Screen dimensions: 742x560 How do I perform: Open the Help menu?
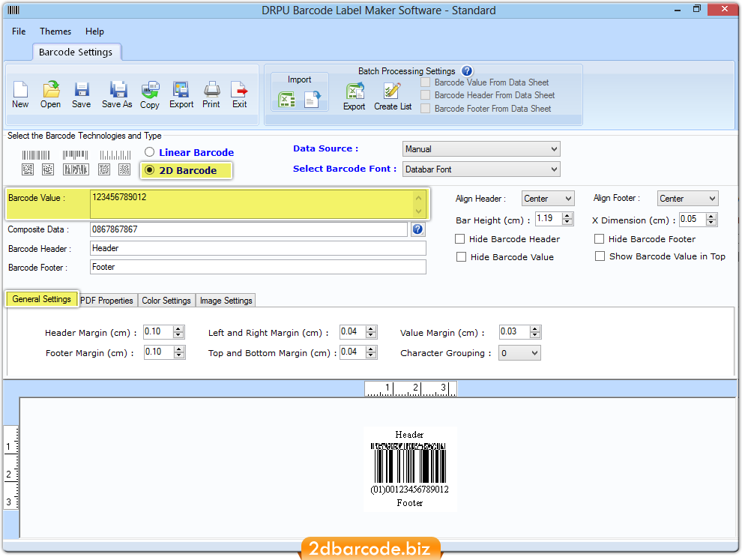[x=94, y=31]
